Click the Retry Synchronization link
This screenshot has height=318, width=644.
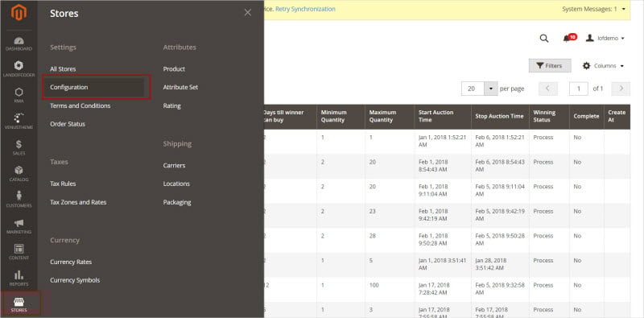click(x=305, y=9)
